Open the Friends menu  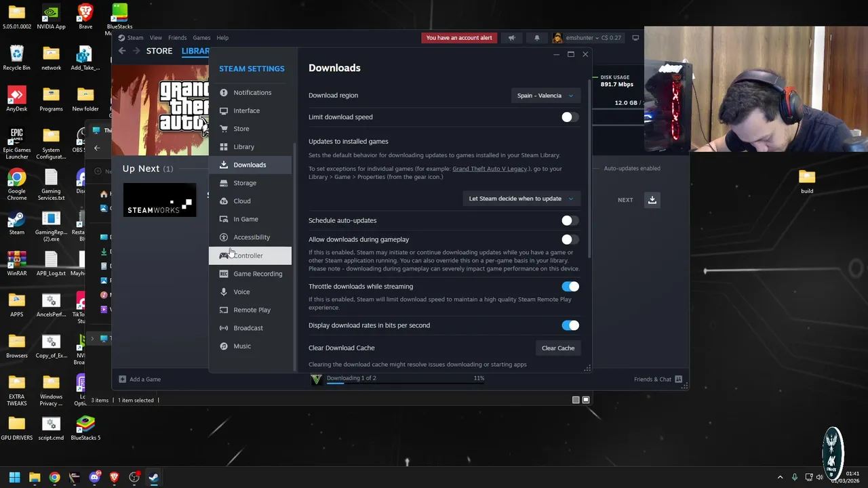coord(177,38)
